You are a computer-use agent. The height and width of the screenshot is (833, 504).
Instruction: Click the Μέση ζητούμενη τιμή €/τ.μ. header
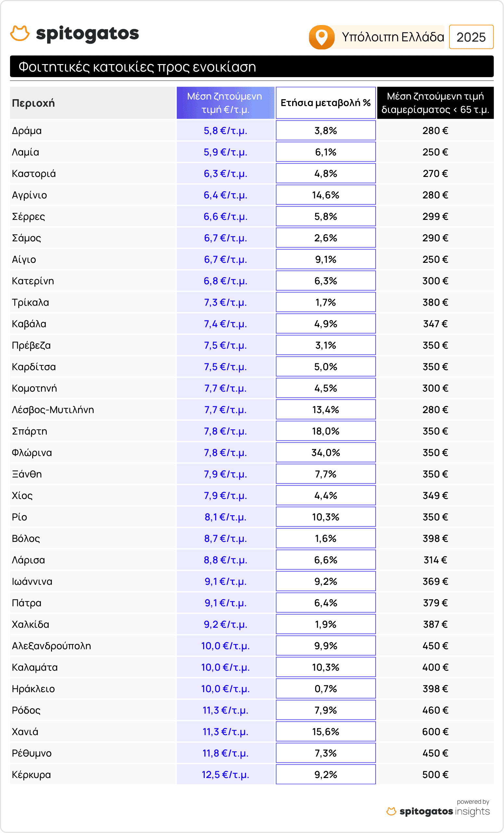pos(225,103)
